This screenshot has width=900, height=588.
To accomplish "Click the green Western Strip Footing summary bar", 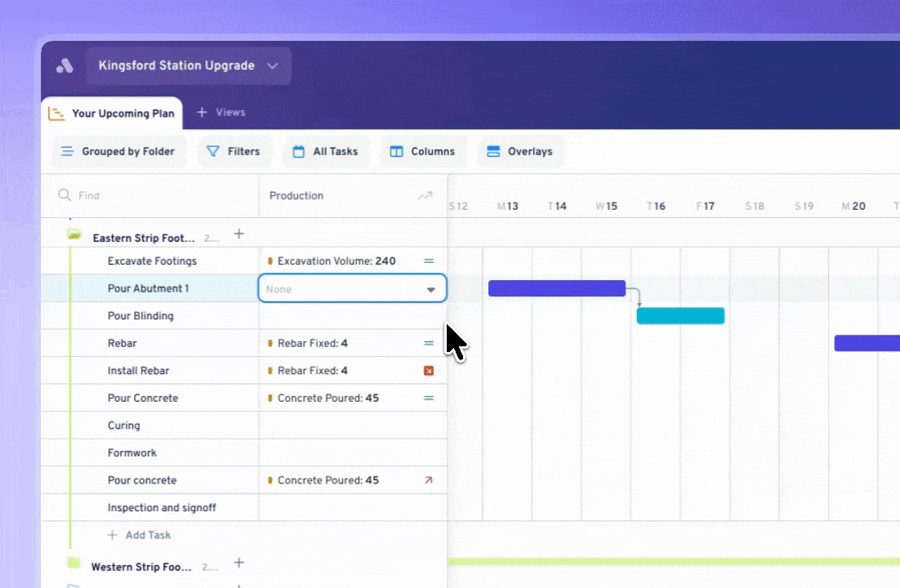I will (x=674, y=562).
